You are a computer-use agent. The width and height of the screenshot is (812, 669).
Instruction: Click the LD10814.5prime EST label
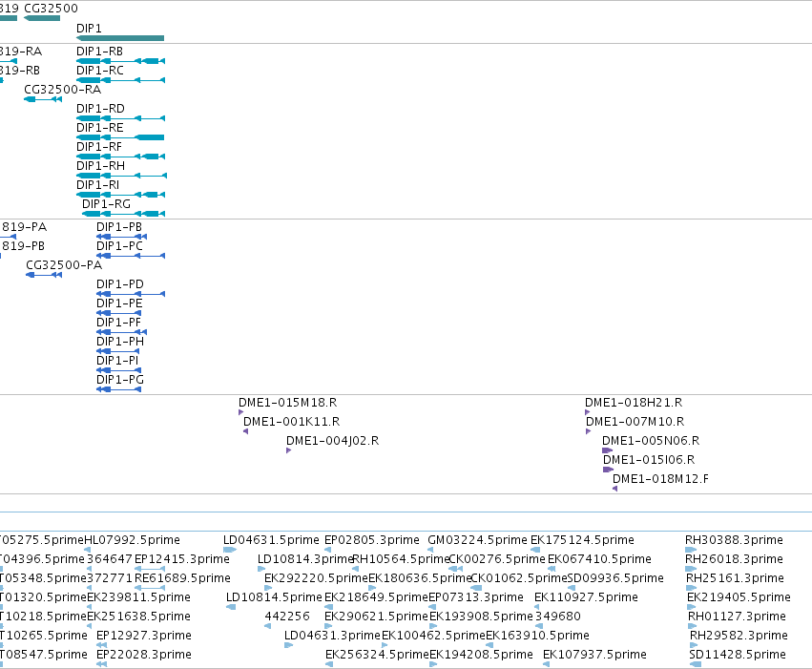tap(275, 598)
